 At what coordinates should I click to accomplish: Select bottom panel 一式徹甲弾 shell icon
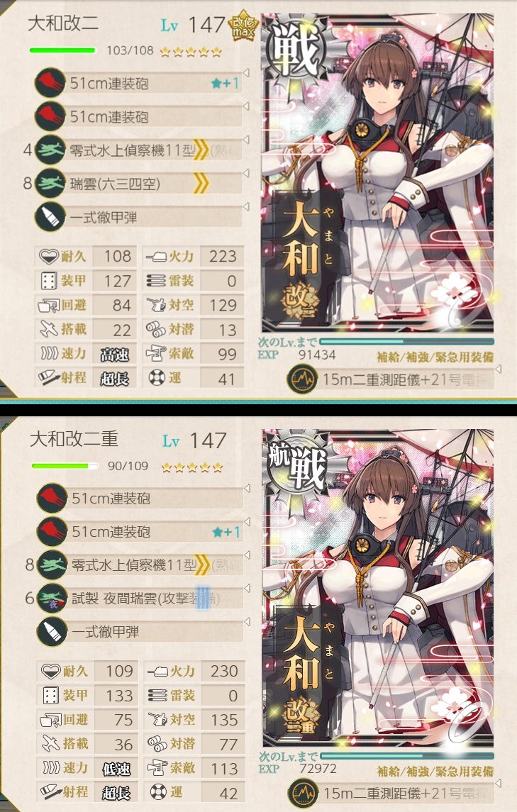pos(52,631)
